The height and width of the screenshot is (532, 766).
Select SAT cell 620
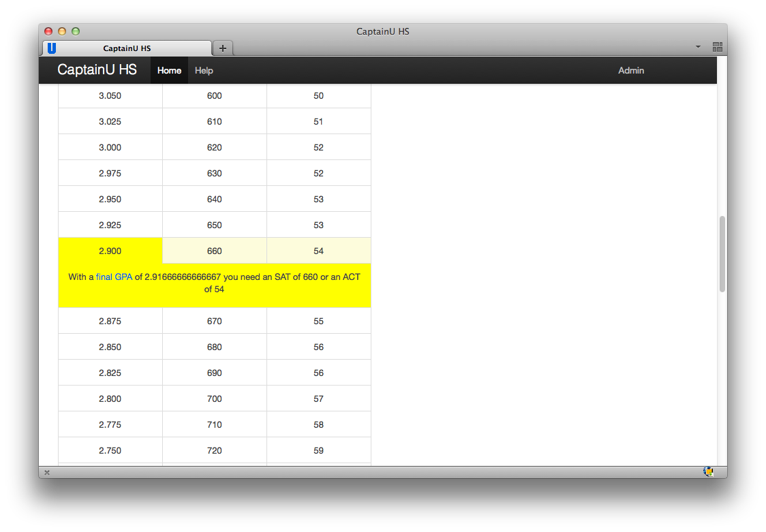click(x=215, y=147)
